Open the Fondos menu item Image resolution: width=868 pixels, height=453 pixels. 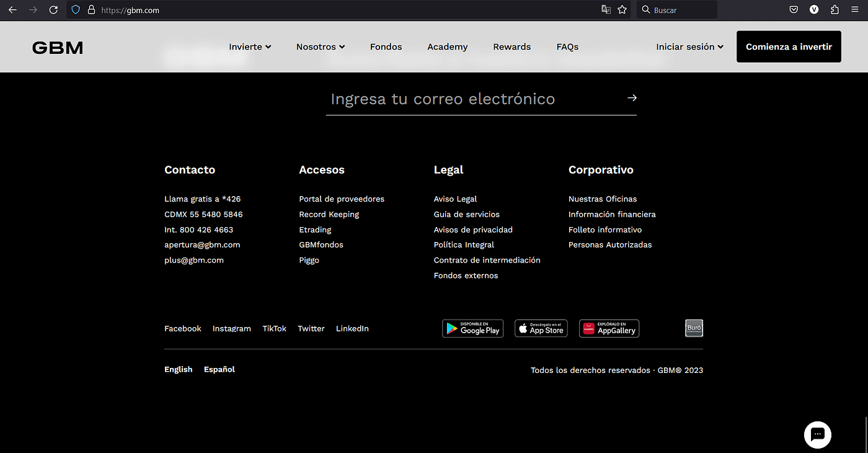point(386,47)
